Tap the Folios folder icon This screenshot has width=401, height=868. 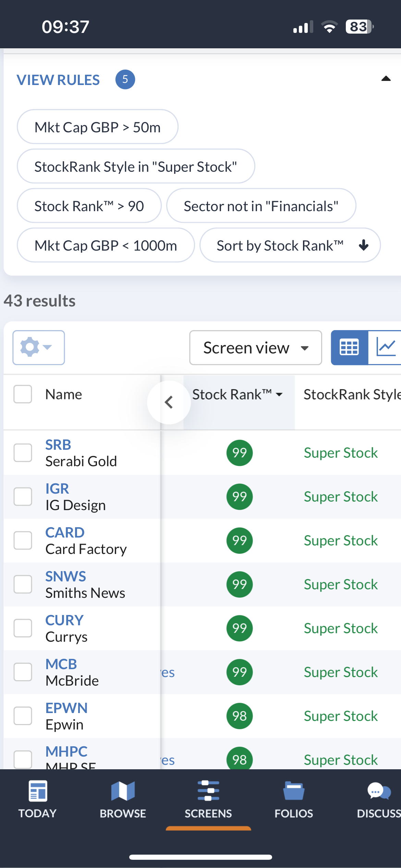tap(294, 791)
